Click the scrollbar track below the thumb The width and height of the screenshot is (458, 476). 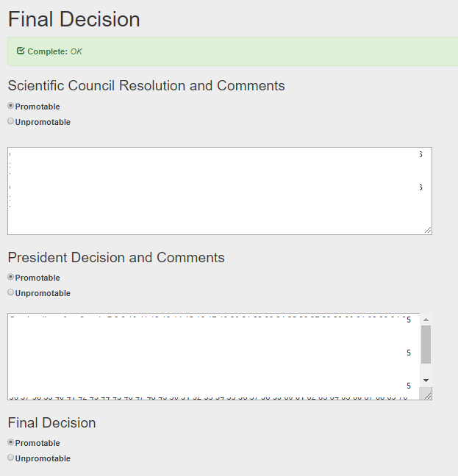pos(426,369)
